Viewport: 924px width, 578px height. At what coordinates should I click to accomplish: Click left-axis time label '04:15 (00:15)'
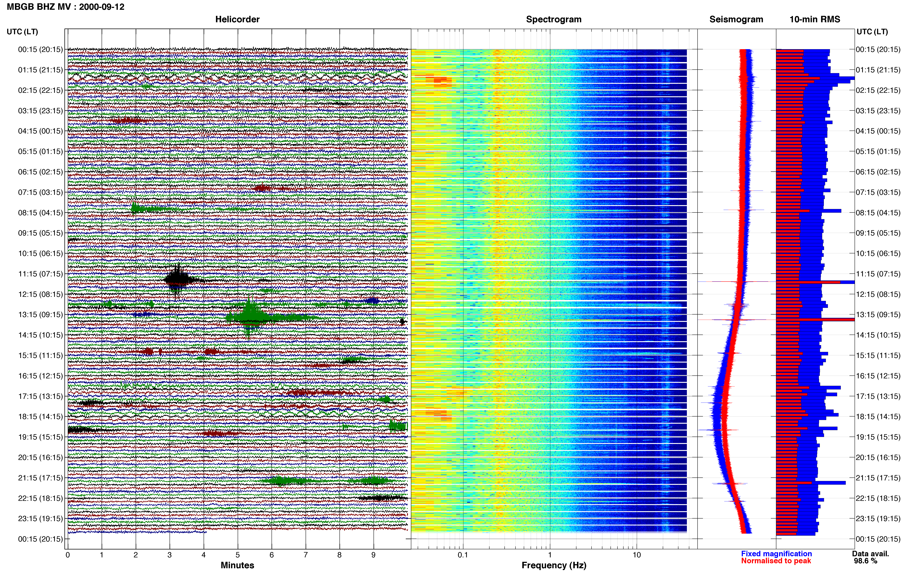click(x=40, y=131)
